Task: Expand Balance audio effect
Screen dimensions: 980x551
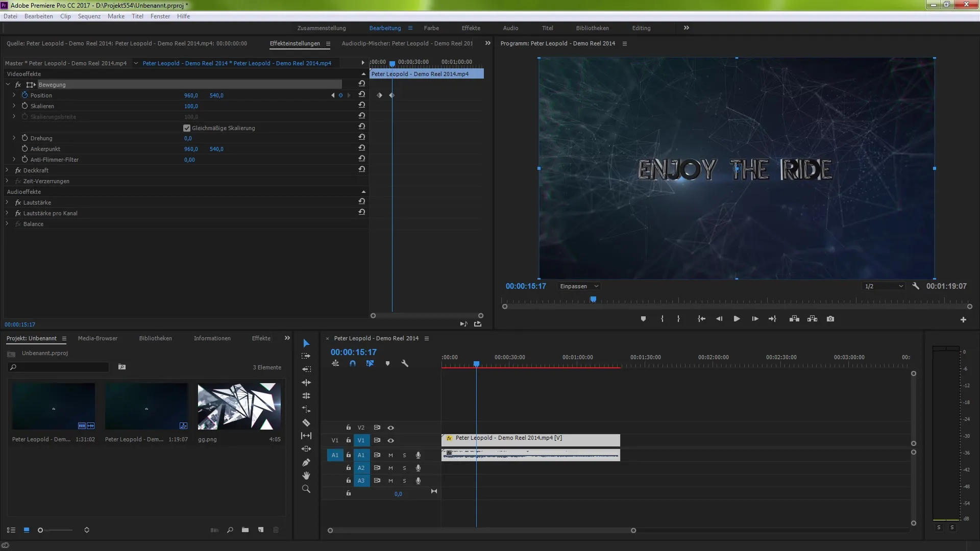Action: tap(7, 223)
